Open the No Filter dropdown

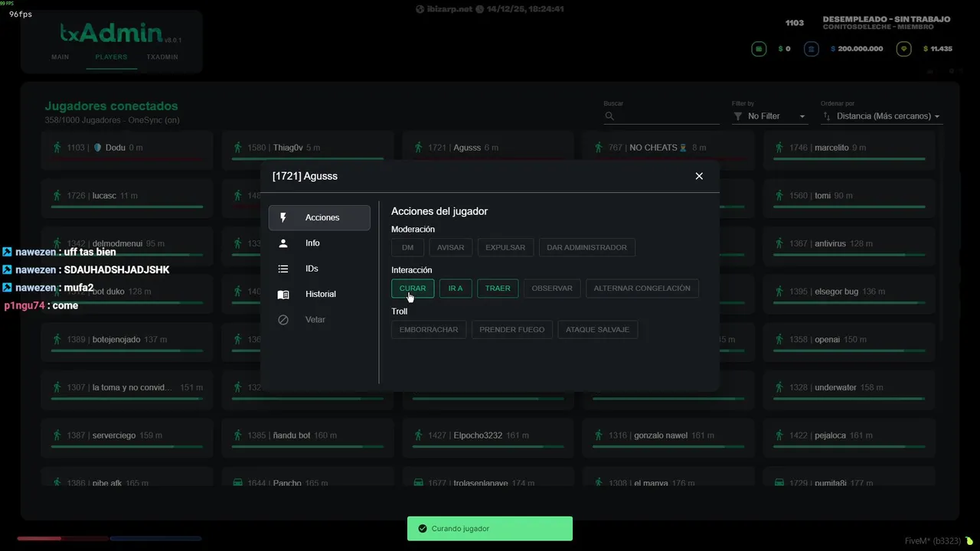[x=770, y=116]
